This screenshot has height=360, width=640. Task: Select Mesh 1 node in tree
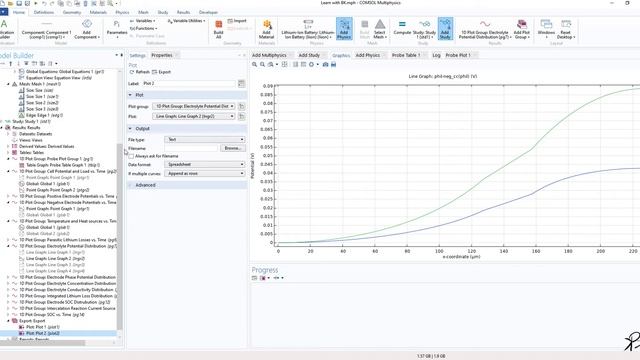(x=36, y=84)
